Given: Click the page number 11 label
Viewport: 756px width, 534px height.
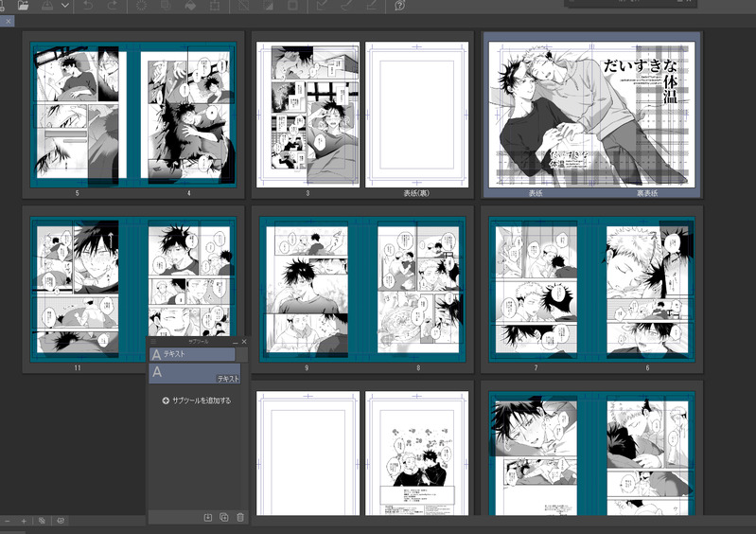Looking at the screenshot, I should click(x=78, y=368).
